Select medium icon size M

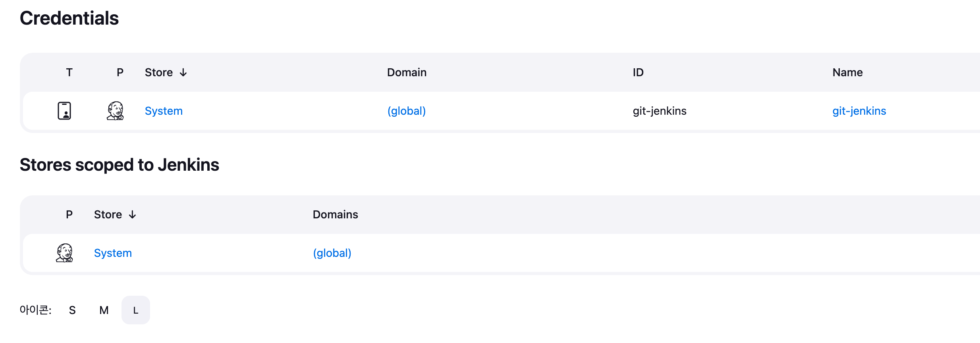[x=104, y=310]
